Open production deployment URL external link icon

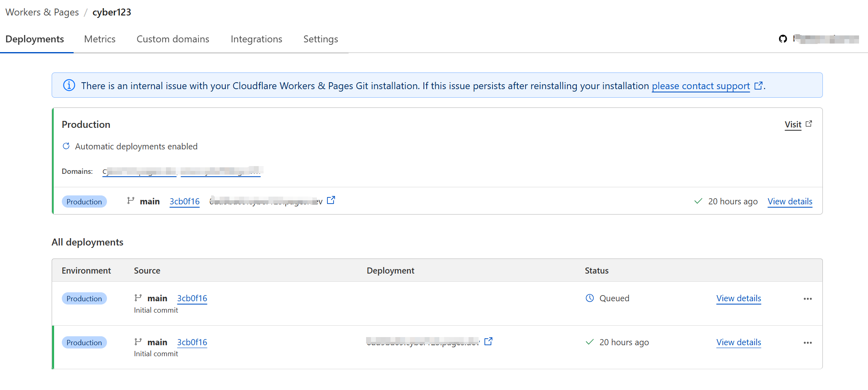tap(331, 200)
